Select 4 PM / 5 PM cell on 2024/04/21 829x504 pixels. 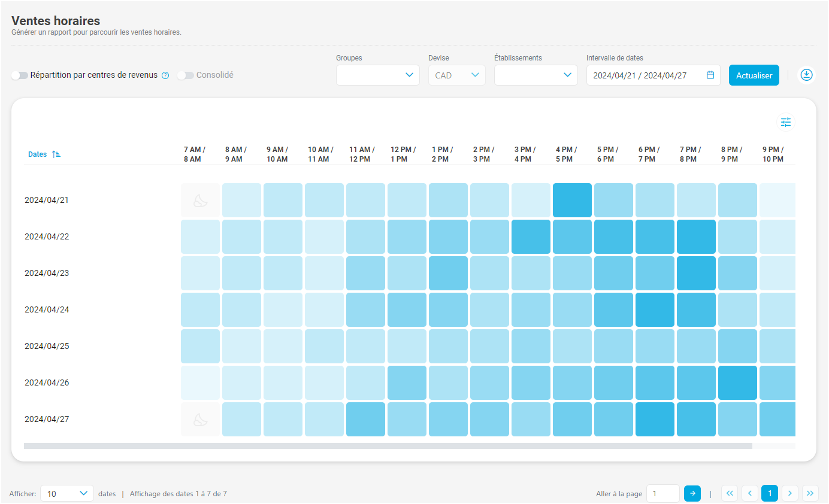[x=573, y=200]
